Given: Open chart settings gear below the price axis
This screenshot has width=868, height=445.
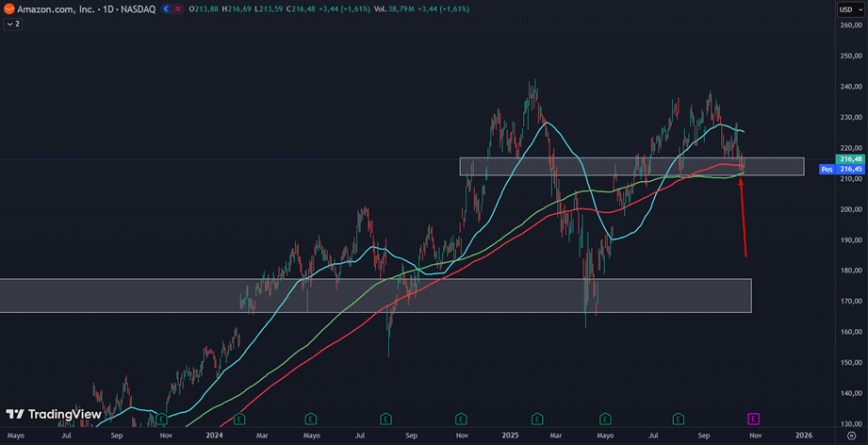Looking at the screenshot, I should pyautogui.click(x=851, y=435).
